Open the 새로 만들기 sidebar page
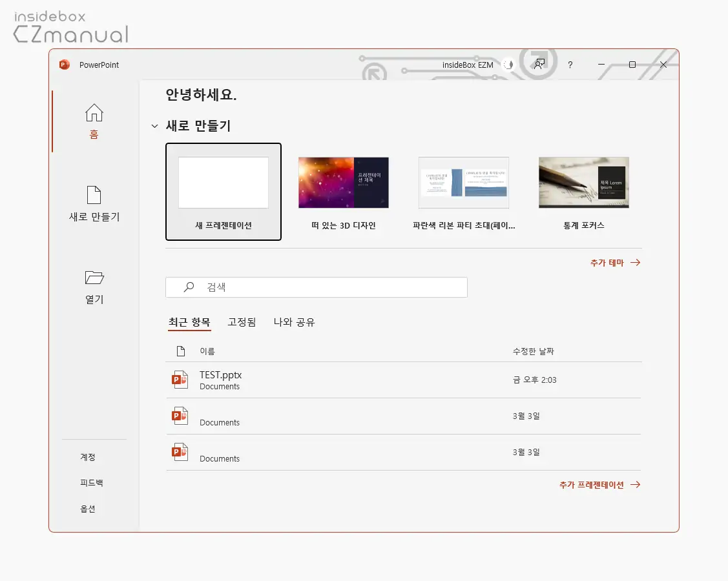 tap(94, 204)
